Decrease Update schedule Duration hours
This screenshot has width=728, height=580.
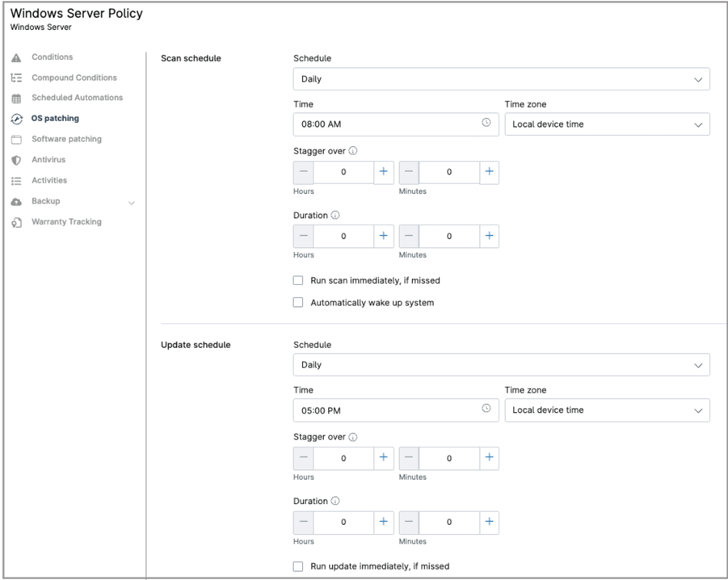pos(304,523)
